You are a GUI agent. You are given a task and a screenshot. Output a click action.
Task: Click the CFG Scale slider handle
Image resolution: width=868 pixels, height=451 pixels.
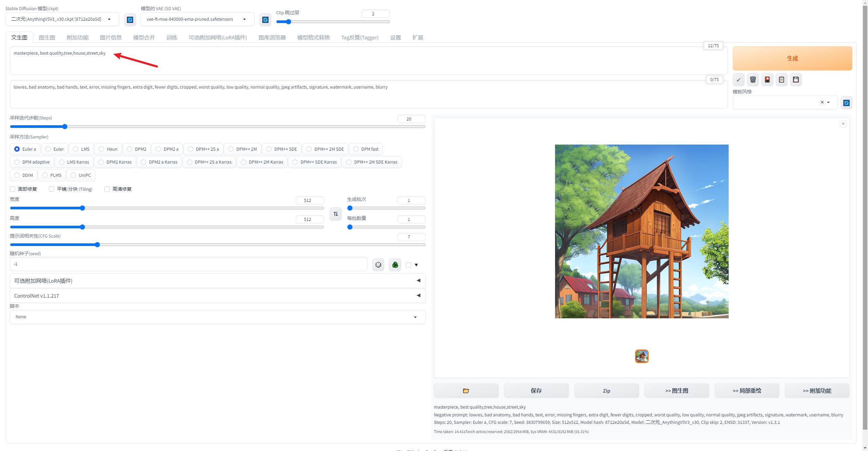tap(97, 245)
